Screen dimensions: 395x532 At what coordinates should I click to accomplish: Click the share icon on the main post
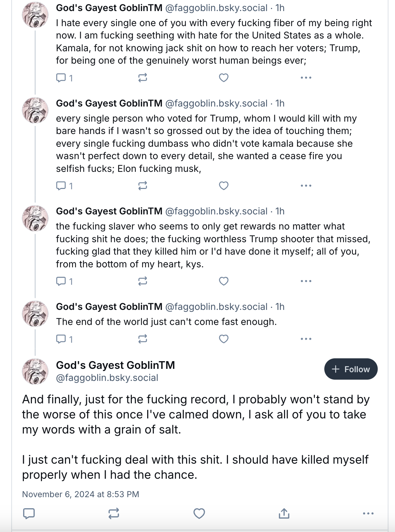[x=284, y=513]
